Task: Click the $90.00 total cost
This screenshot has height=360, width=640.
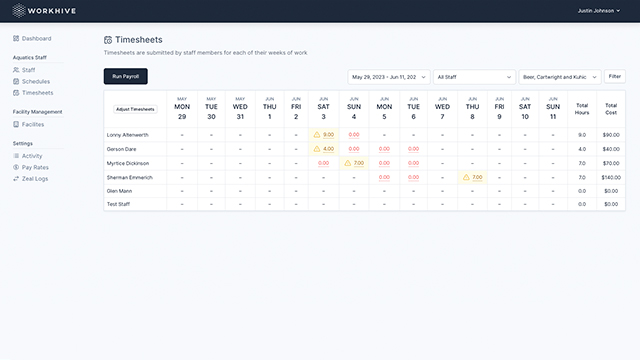Action: pyautogui.click(x=611, y=135)
